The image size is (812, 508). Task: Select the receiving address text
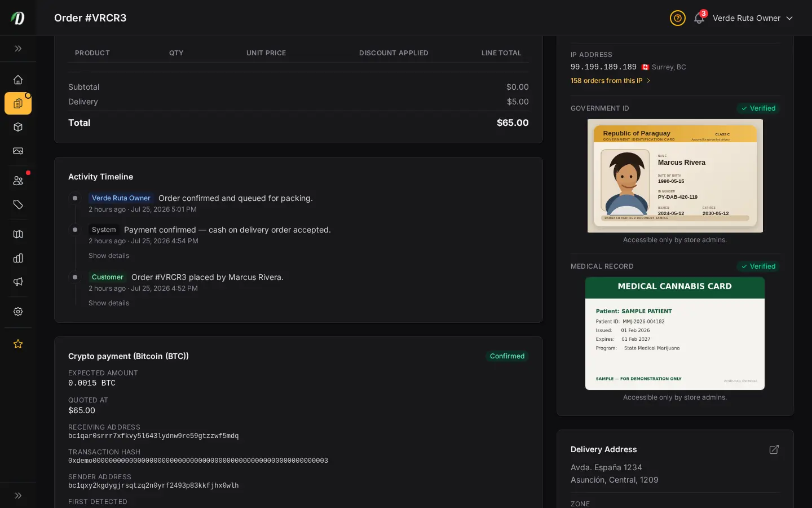point(153,436)
